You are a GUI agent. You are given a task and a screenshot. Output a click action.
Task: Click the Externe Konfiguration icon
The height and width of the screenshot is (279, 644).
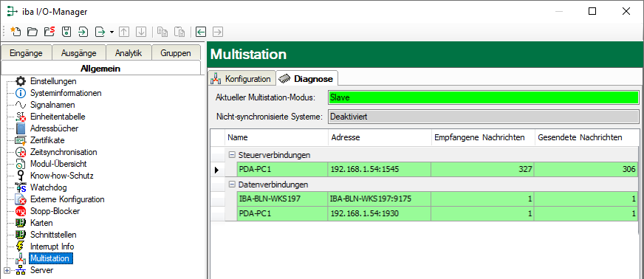coord(21,199)
